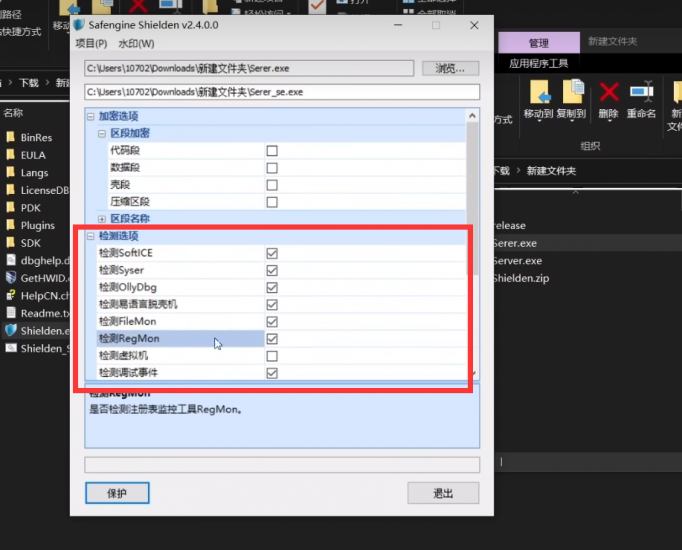Uncheck the 检测易语言脱壳机 checkbox

coord(272,304)
